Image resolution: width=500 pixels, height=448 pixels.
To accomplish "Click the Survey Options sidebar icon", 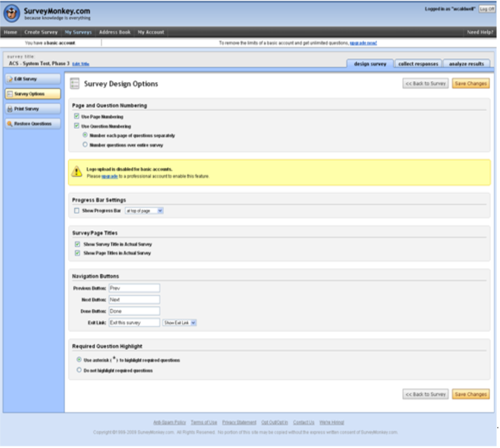I will point(10,94).
